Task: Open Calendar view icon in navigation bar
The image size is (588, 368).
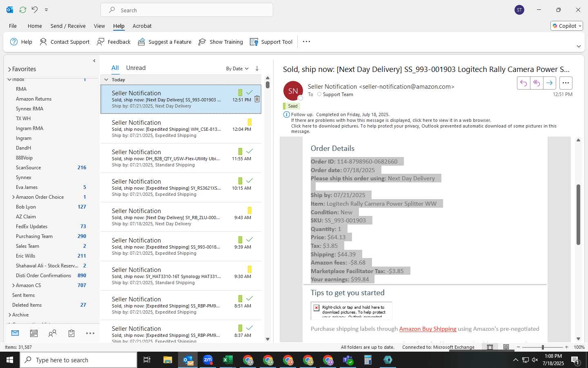Action: pyautogui.click(x=34, y=333)
